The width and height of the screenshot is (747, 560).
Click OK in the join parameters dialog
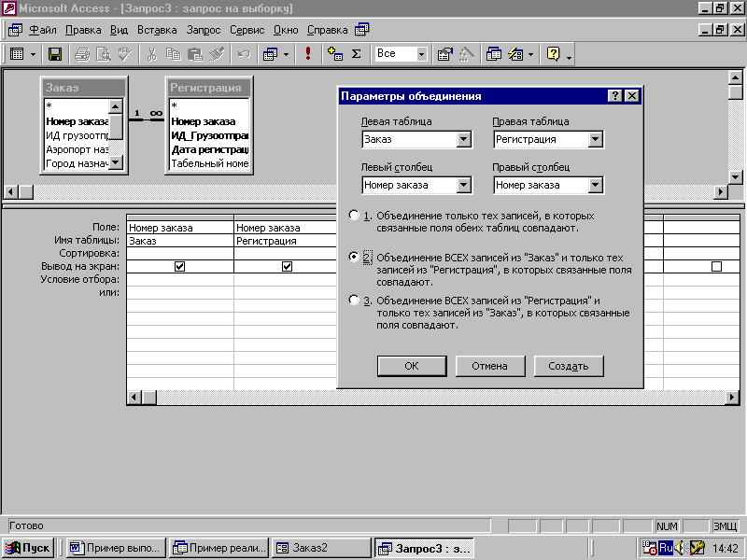[412, 366]
